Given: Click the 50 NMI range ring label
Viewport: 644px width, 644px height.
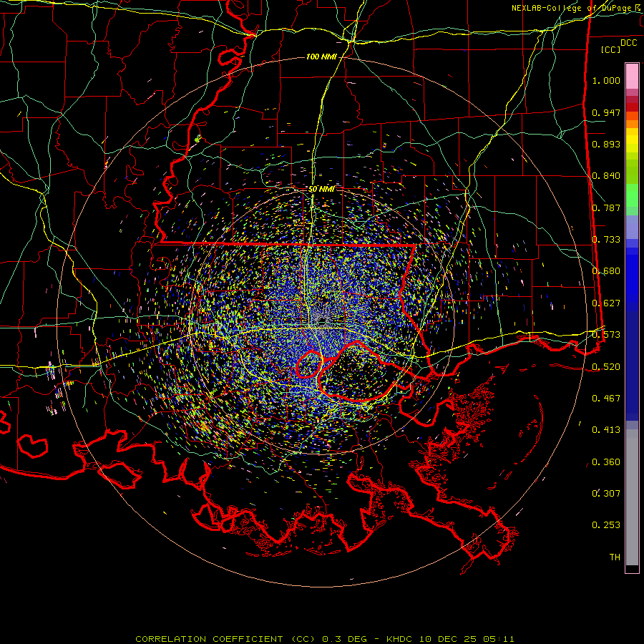Looking at the screenshot, I should [x=321, y=189].
